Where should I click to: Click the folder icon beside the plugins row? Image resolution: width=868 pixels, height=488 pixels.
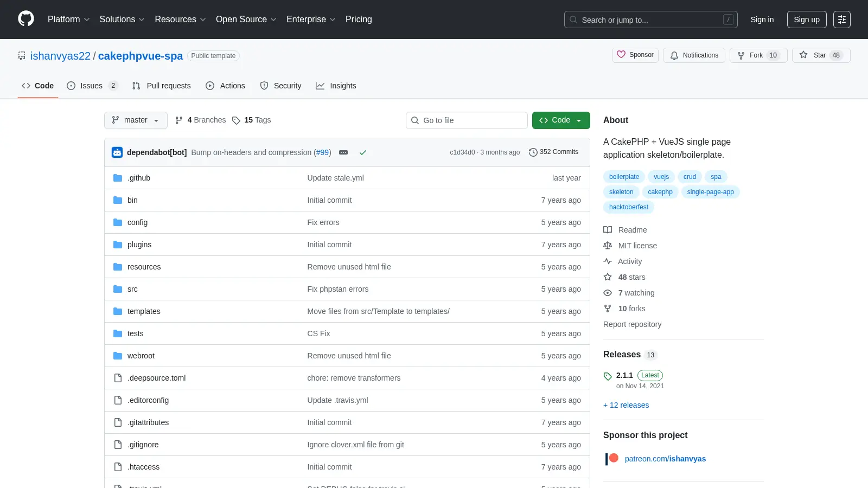[118, 245]
